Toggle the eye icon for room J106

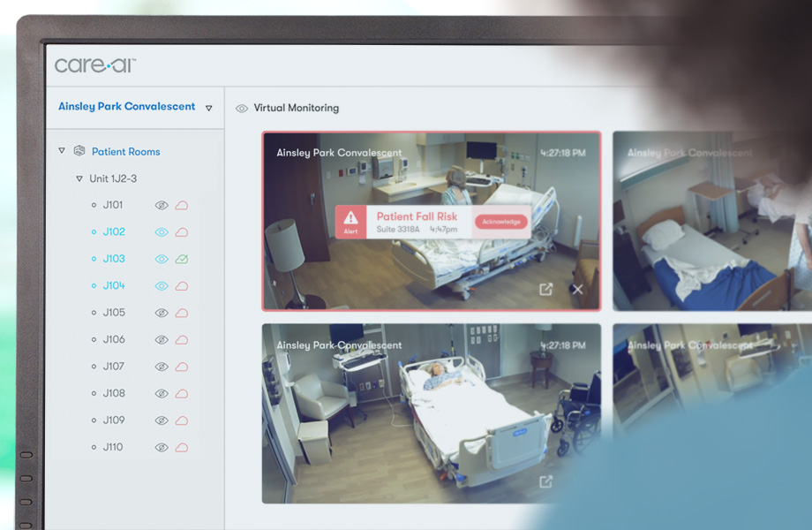coord(162,340)
